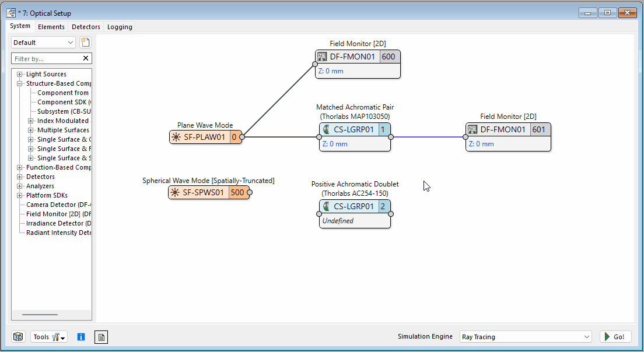Collapse the Structure-Based Components node
The image size is (644, 352).
click(20, 83)
